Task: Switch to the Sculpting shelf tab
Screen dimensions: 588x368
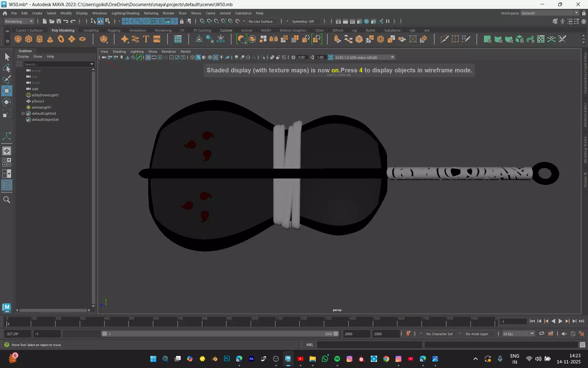Action: point(91,30)
